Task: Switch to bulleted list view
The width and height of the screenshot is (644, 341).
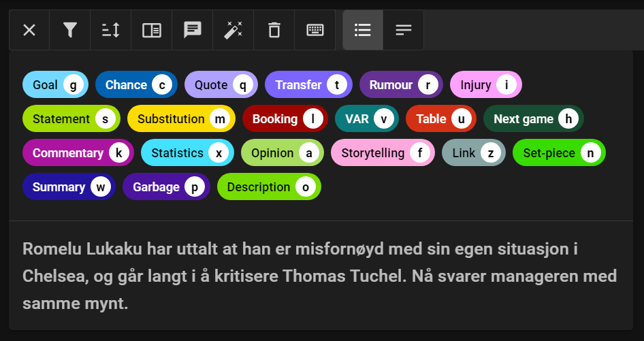Action: (x=363, y=30)
